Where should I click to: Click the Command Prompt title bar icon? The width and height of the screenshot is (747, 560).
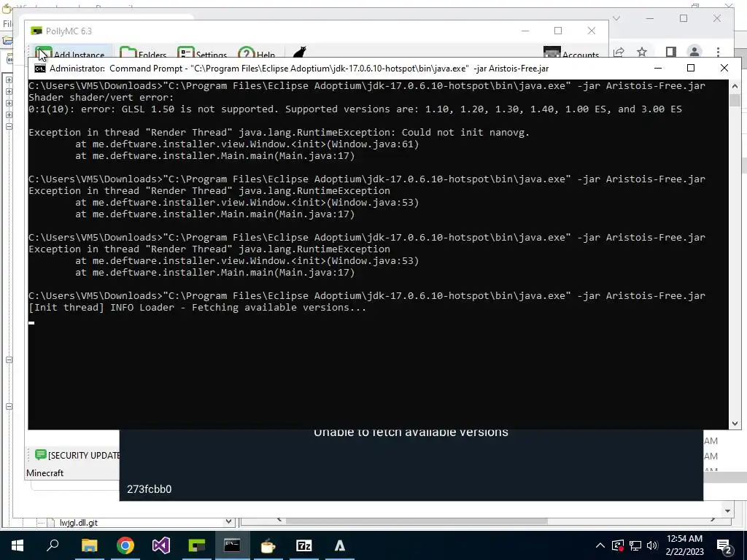(40, 69)
